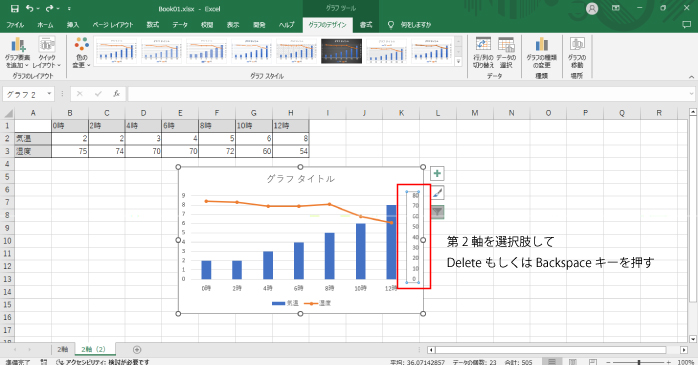
Task: Select cell H1 containing 12時
Action: point(290,126)
